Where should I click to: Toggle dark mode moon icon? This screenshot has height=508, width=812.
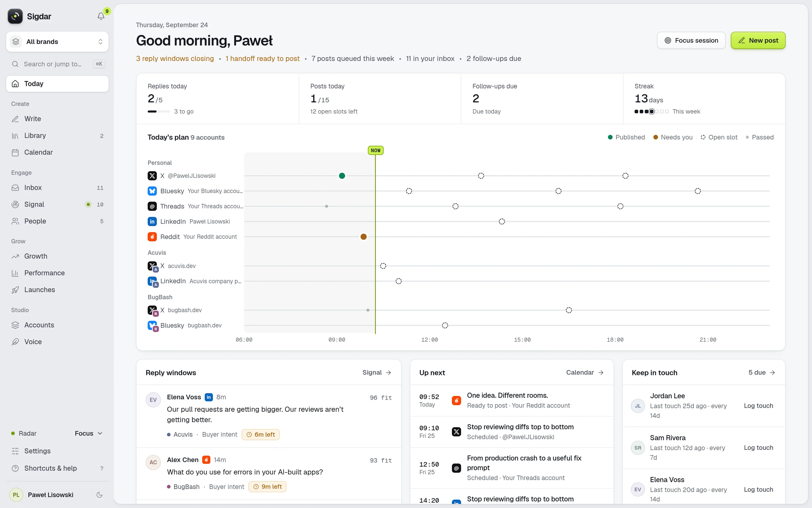click(99, 494)
